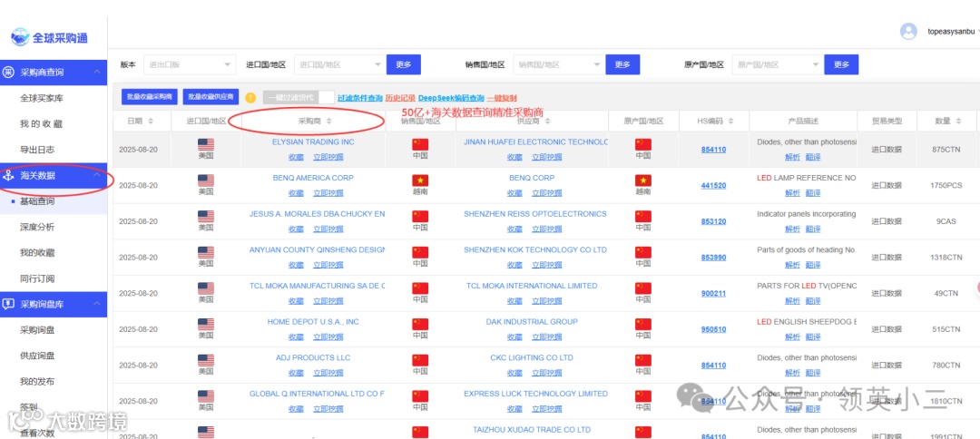
Task: Open supplier SHENZHEN REISS OPTOELECTRONICS
Action: 535,214
